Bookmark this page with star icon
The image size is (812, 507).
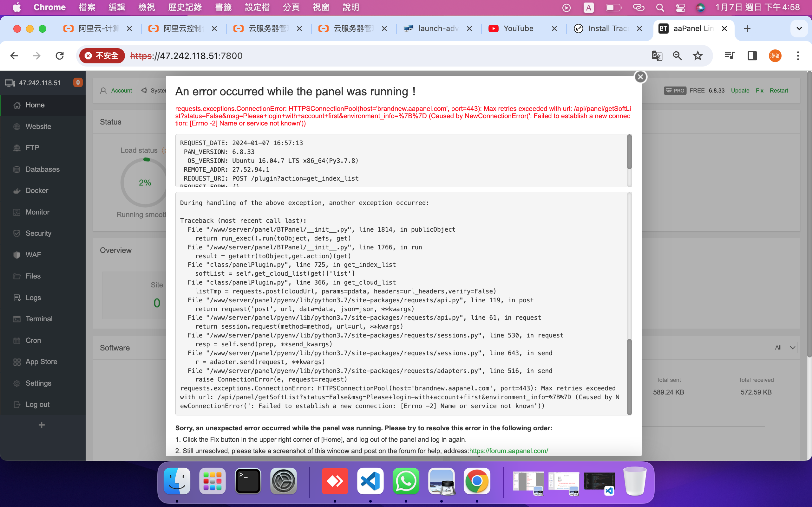[x=697, y=56]
